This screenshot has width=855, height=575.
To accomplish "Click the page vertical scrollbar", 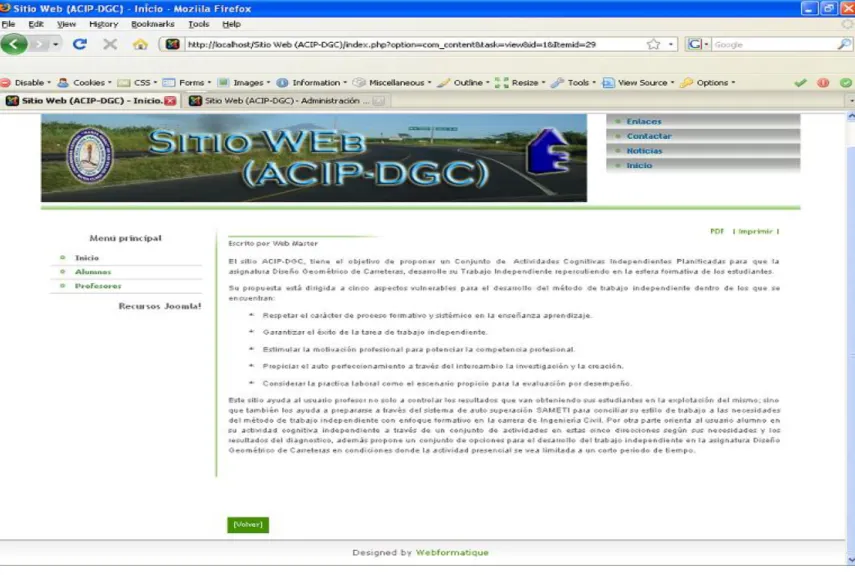I will tap(851, 338).
